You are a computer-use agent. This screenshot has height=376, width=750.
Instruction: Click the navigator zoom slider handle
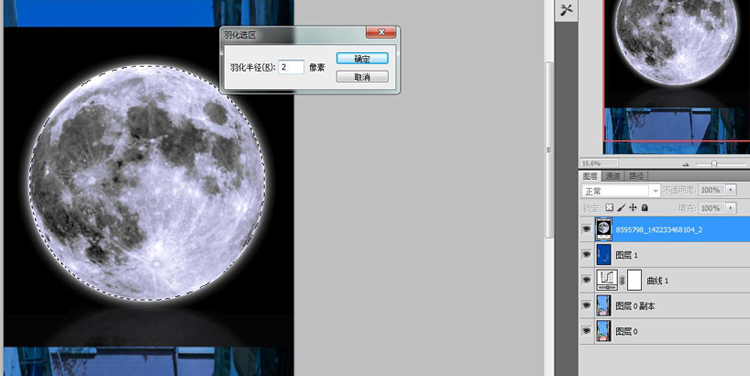click(x=714, y=164)
